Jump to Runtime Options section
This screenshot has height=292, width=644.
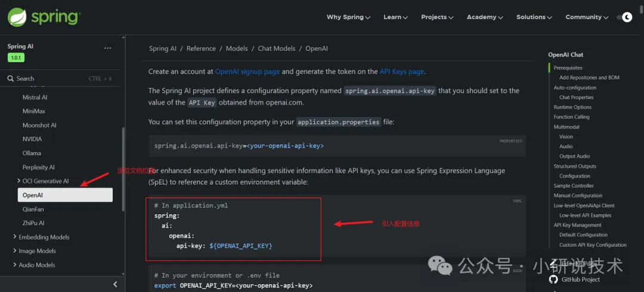[x=572, y=107]
